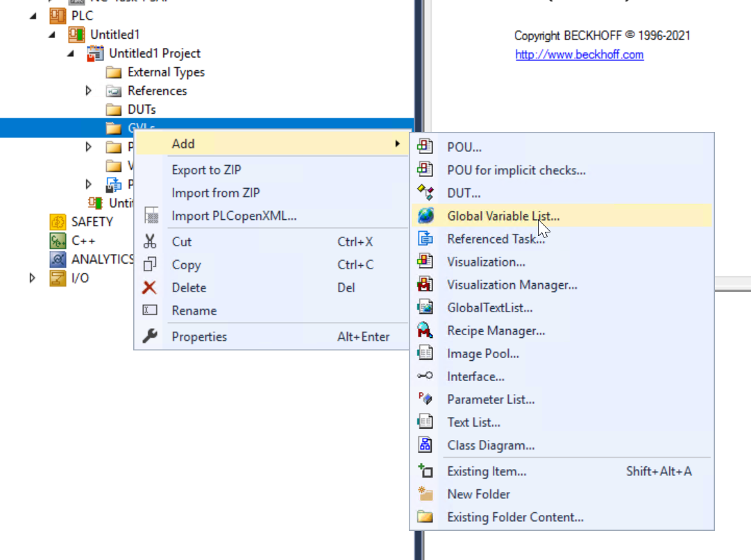This screenshot has width=751, height=560.
Task: Select the SAFETY tree item
Action: (x=92, y=222)
